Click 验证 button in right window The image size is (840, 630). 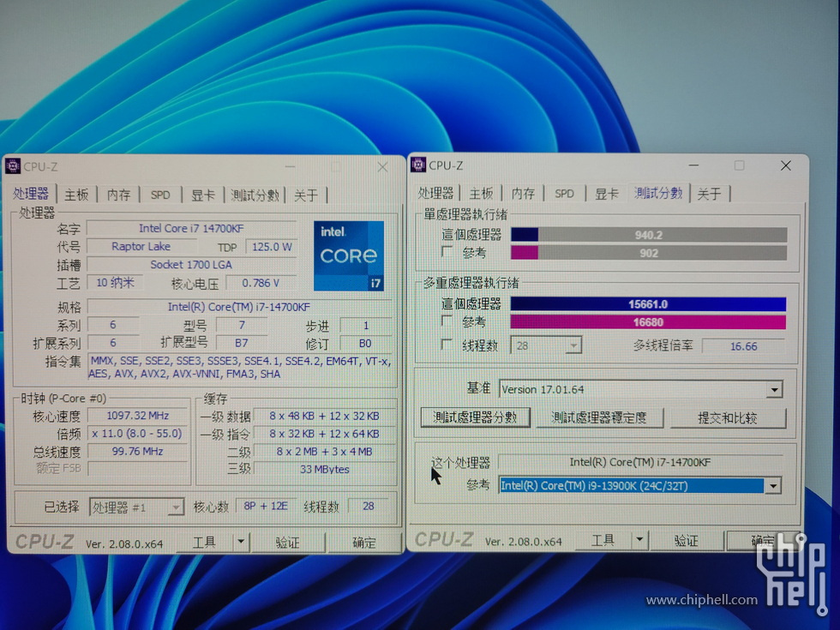686,541
